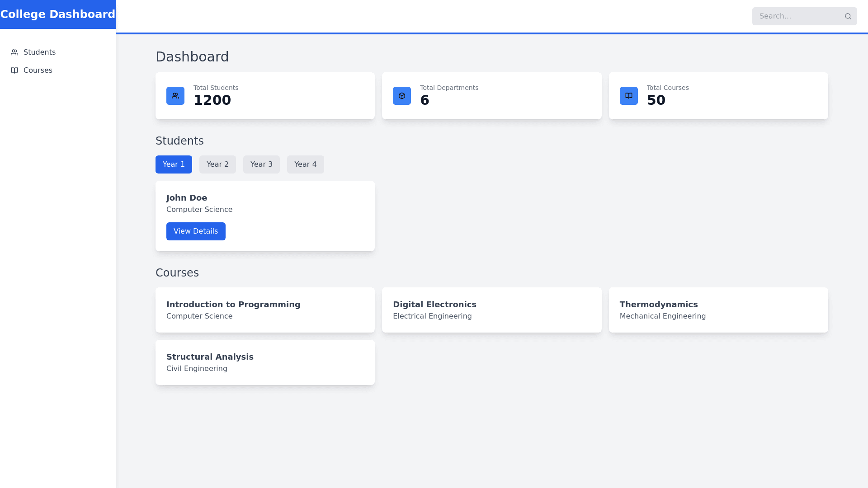
Task: Click the search magnifier icon
Action: click(x=848, y=16)
